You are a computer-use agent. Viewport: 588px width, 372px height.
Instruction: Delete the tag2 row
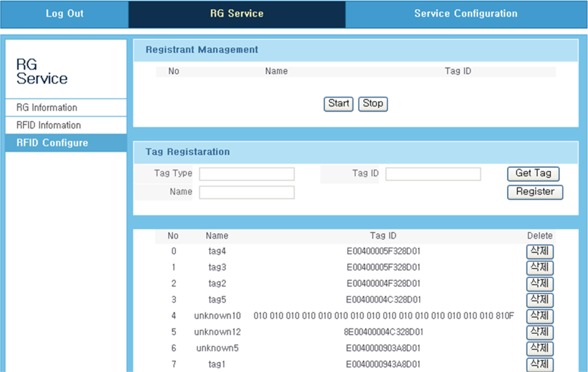pyautogui.click(x=540, y=284)
